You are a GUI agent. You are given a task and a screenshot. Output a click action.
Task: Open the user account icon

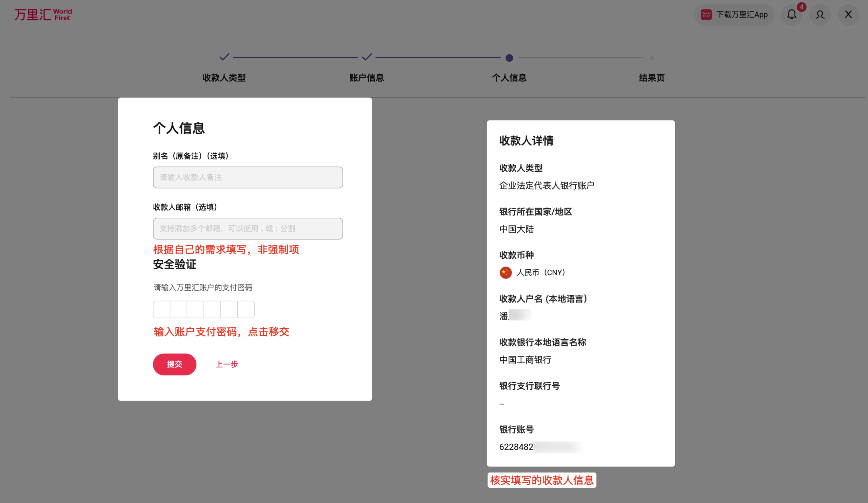pos(820,15)
